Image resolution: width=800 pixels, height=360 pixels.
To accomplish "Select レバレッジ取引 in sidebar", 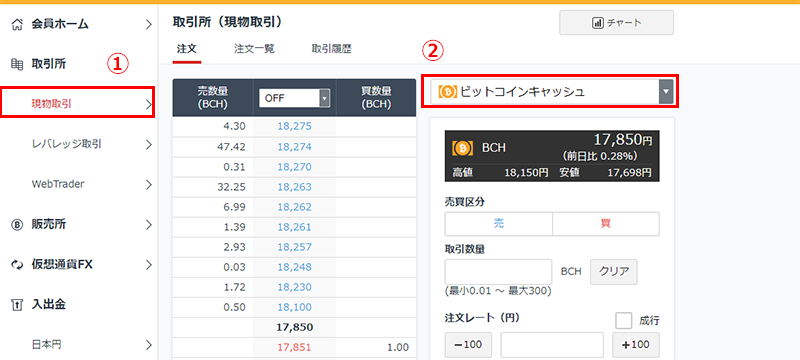I will coord(66,144).
